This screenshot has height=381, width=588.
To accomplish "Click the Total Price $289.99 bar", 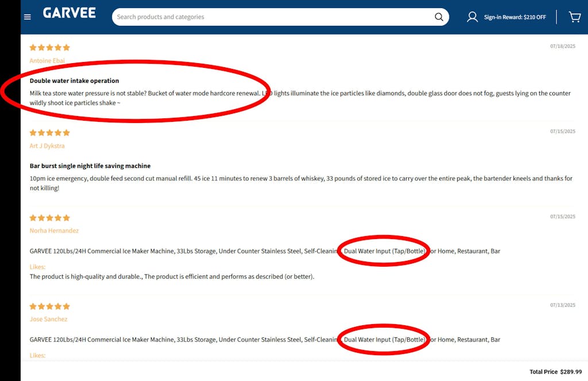I will point(555,372).
